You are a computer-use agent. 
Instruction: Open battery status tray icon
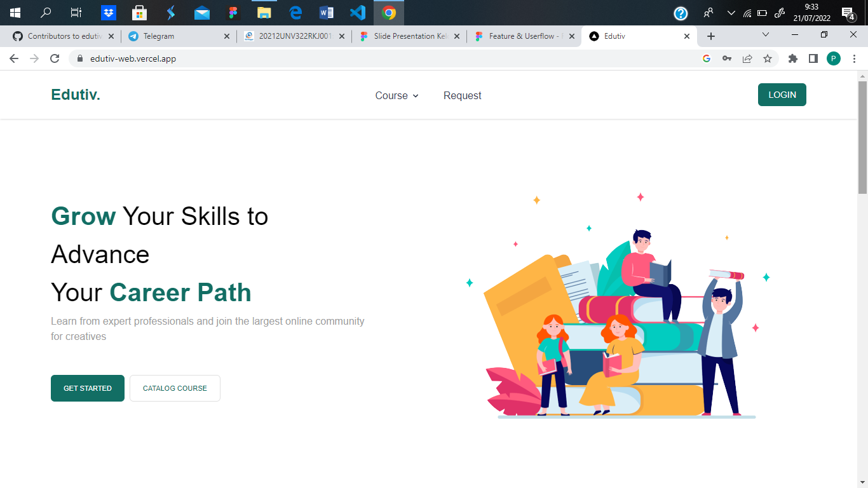point(763,13)
